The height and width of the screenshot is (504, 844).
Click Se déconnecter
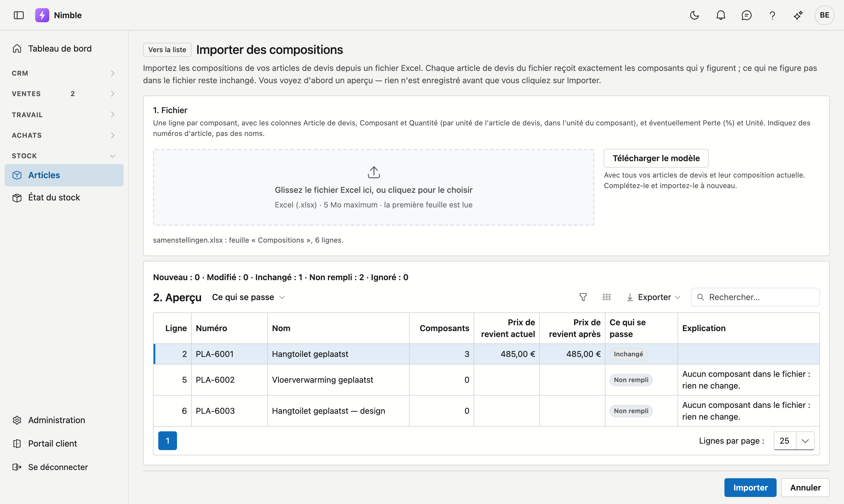tap(64, 467)
